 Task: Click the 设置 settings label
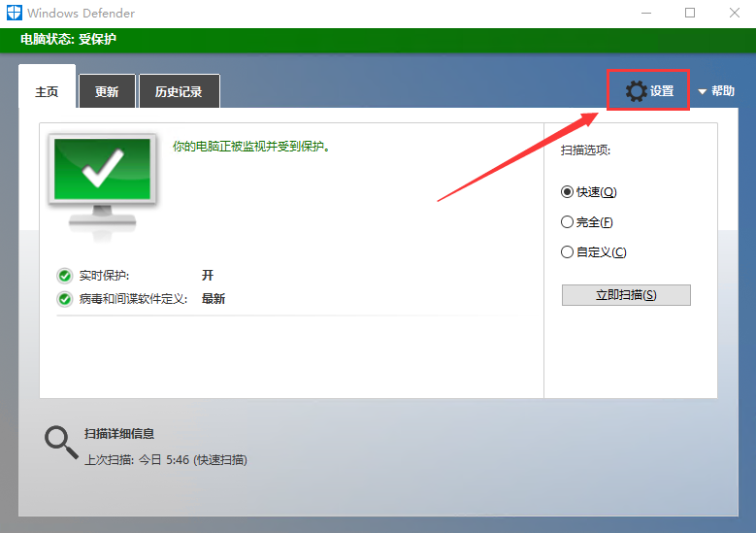pos(662,90)
